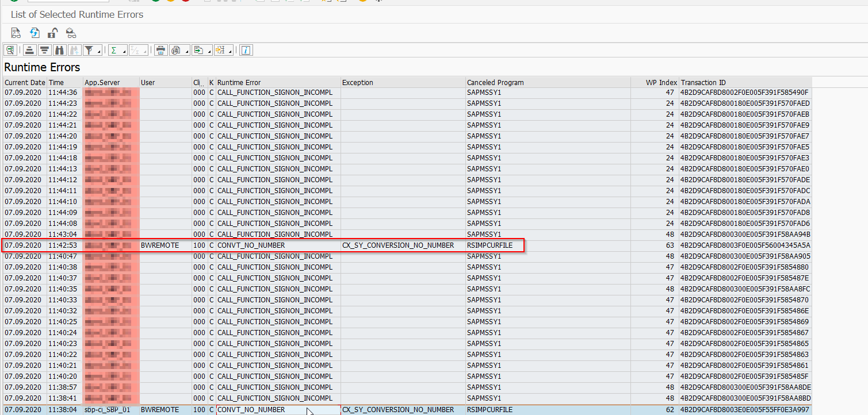Select the App.Server column header
Viewport: 868px width, 415px height.
pyautogui.click(x=111, y=82)
